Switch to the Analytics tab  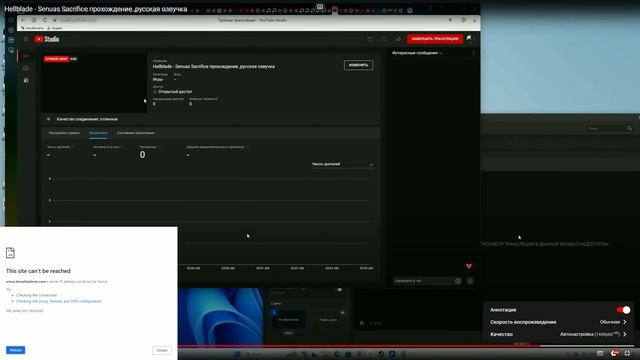coord(98,133)
